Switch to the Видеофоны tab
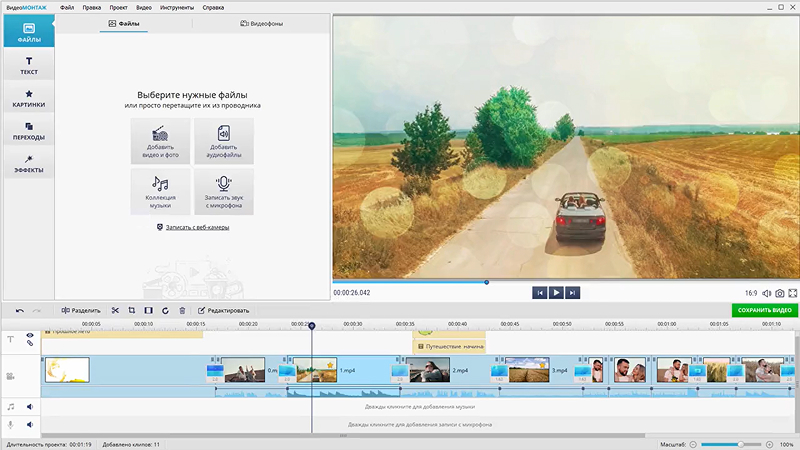 (262, 23)
